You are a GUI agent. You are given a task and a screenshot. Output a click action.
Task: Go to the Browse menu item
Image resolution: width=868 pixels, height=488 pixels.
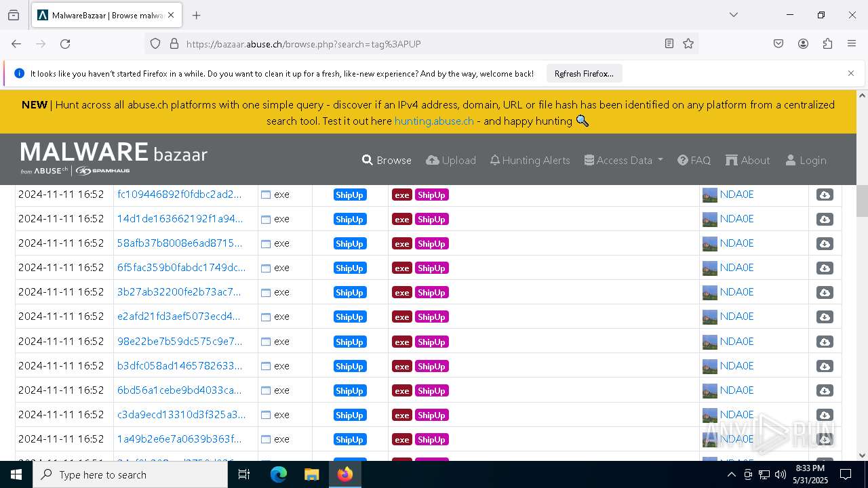coord(387,160)
